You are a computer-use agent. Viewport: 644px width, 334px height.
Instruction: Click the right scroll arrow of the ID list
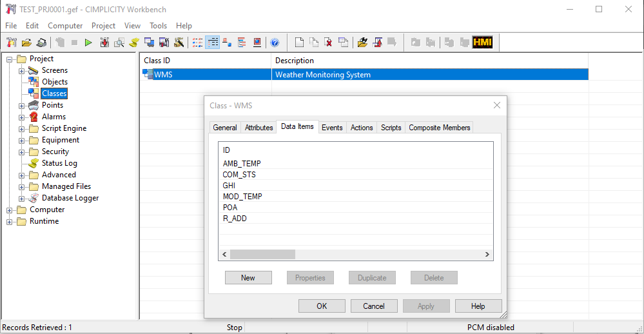487,254
